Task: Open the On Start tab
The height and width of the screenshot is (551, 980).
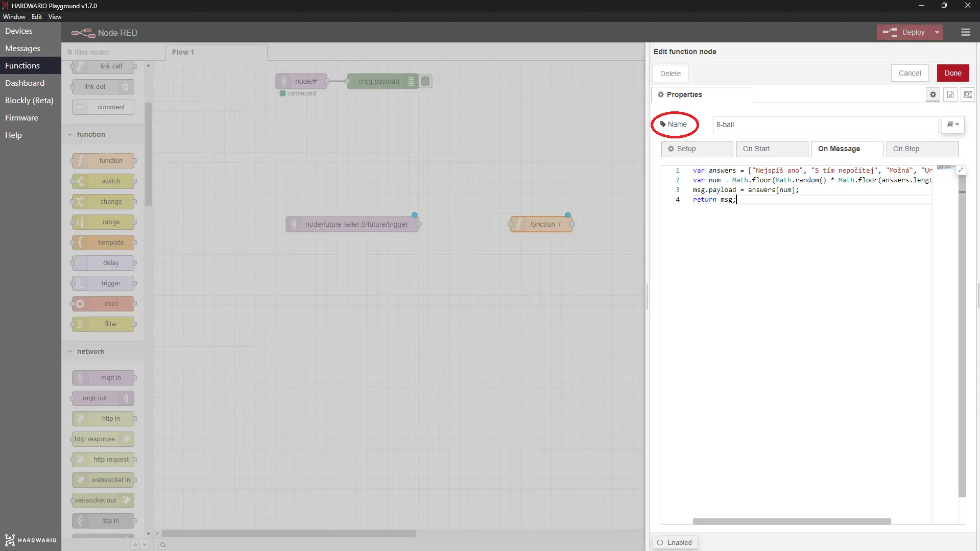Action: [772, 149]
